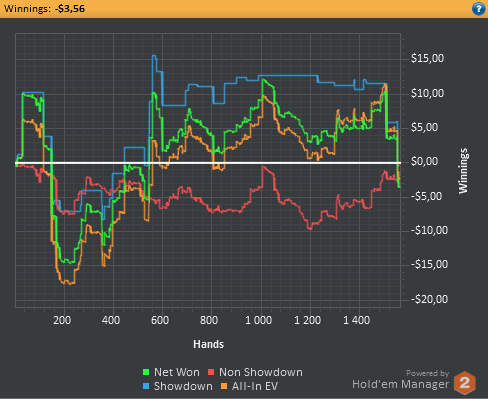Click the $15,00 y-axis label
The height and width of the screenshot is (399, 488).
427,59
